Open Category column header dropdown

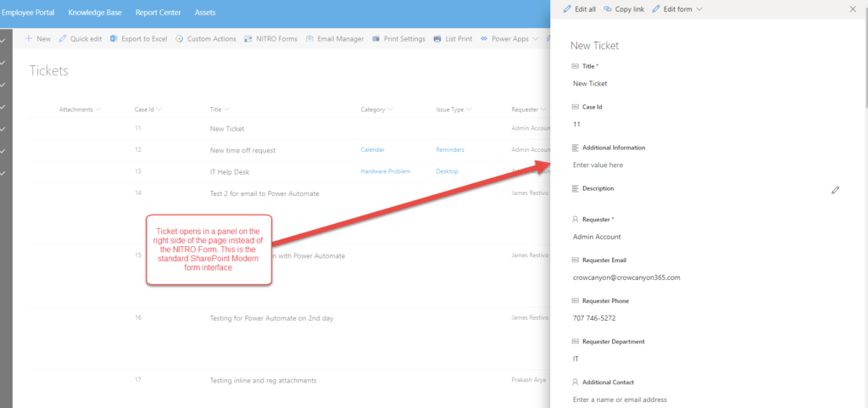(391, 109)
